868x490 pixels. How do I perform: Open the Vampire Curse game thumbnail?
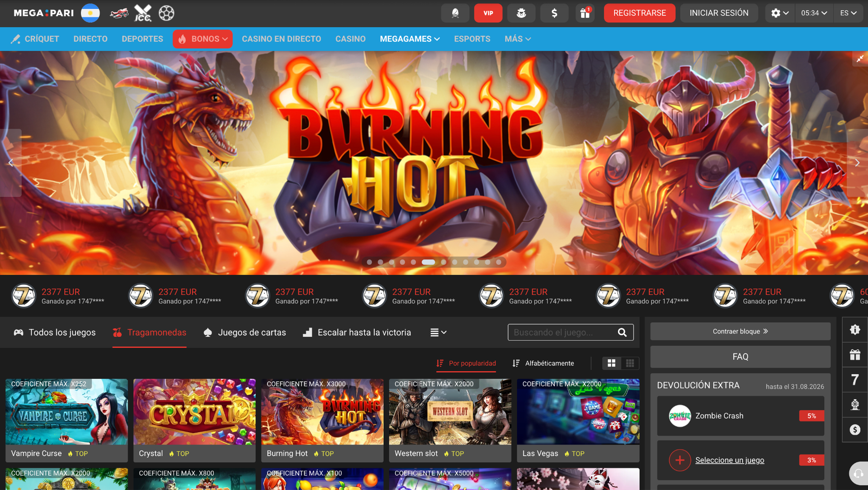(66, 412)
